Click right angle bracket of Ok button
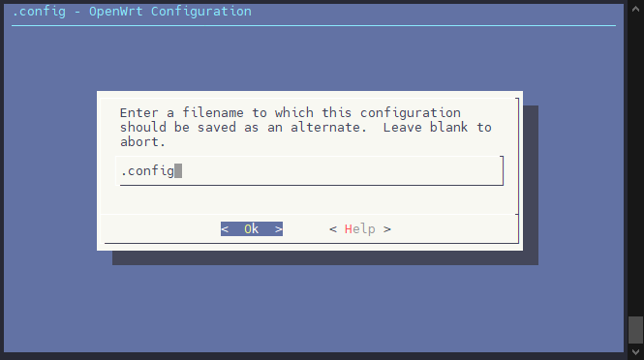The height and width of the screenshot is (360, 644). [x=279, y=228]
